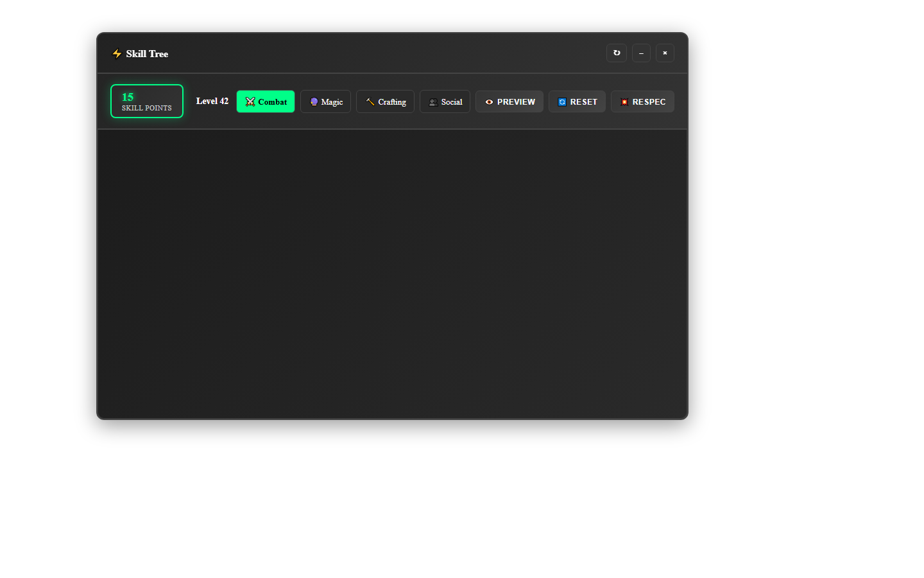
Task: Click the hammer icon on Crafting
Action: (x=370, y=102)
